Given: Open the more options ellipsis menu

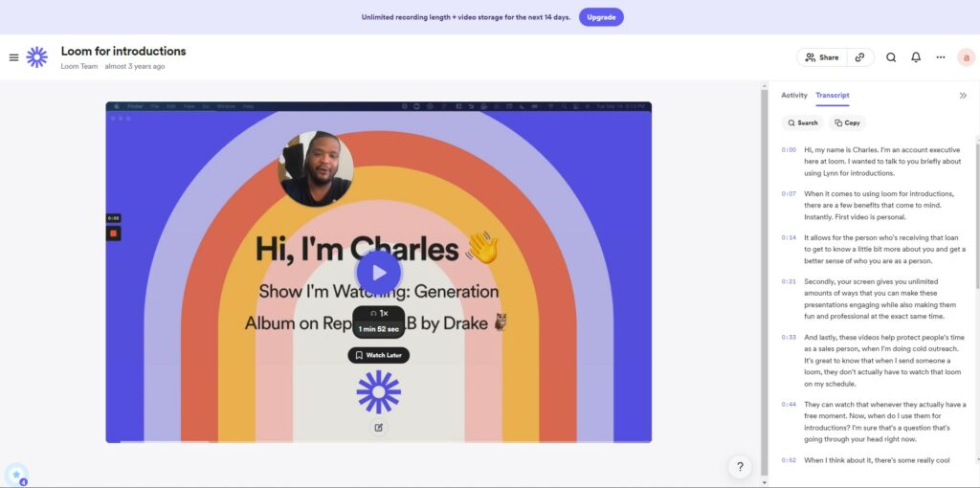Looking at the screenshot, I should [x=941, y=57].
